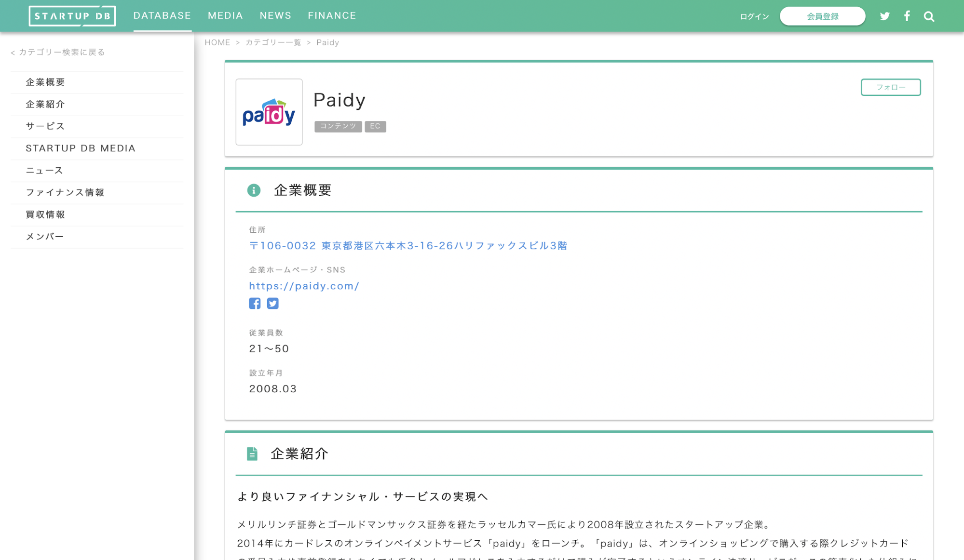Open StartupDB's Twitter page from the header
This screenshot has height=560, width=964.
885,15
